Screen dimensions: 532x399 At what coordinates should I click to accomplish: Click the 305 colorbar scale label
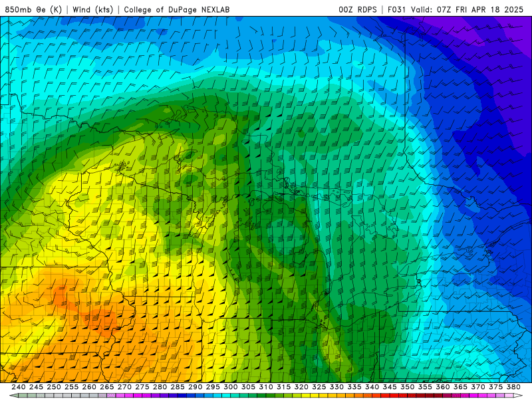(x=248, y=387)
